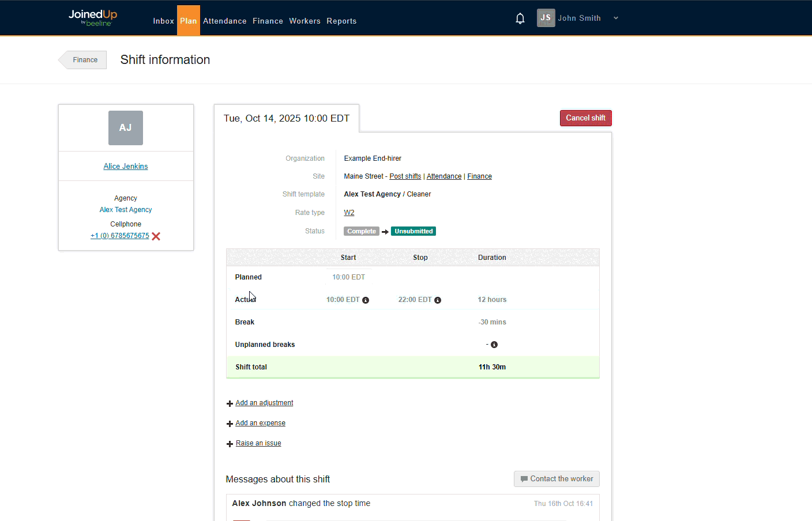Click the unplanned breaks info icon

point(494,345)
